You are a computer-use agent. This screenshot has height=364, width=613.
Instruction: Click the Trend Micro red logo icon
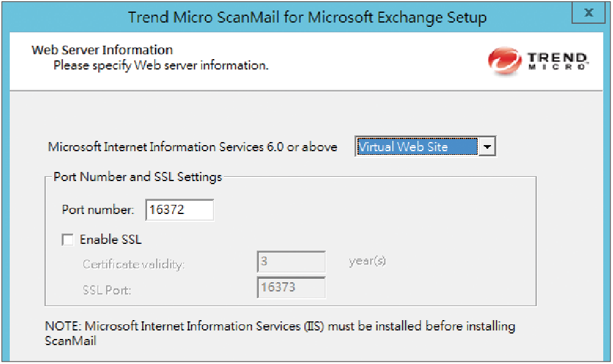click(504, 60)
